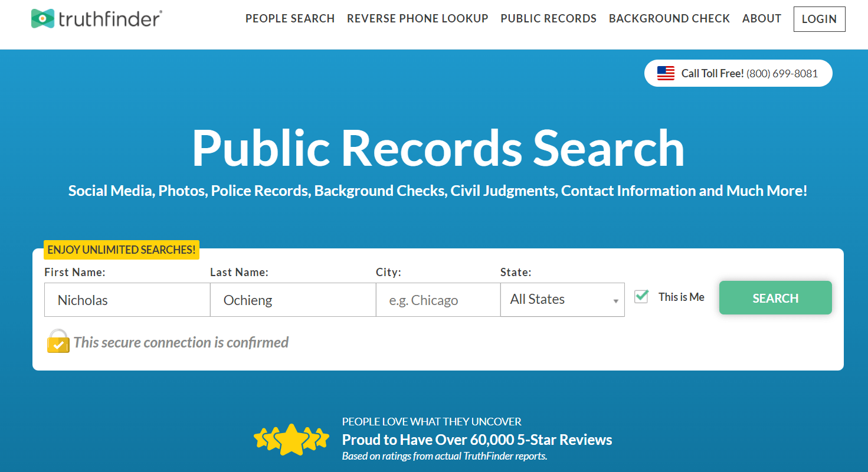The width and height of the screenshot is (868, 472).
Task: Click the five gold stars icon
Action: 291,439
